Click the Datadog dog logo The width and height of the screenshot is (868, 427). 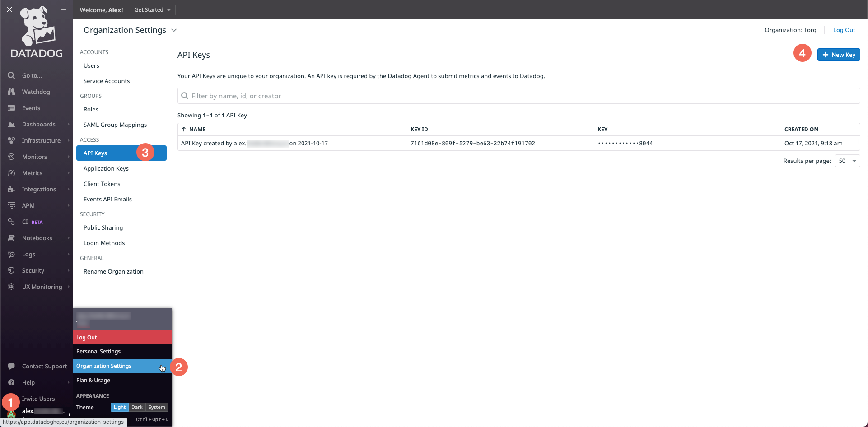pos(37,32)
